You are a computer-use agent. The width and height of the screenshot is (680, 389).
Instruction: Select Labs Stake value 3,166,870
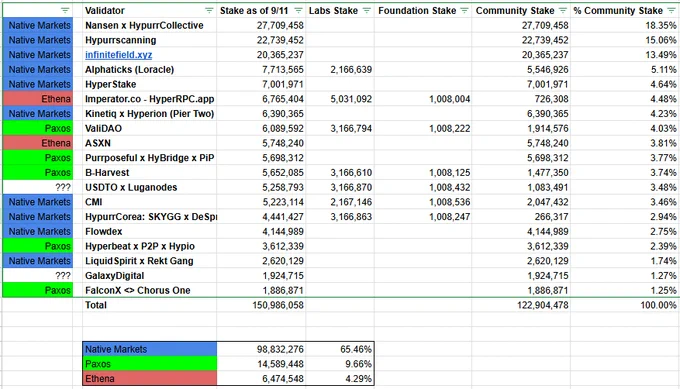340,188
